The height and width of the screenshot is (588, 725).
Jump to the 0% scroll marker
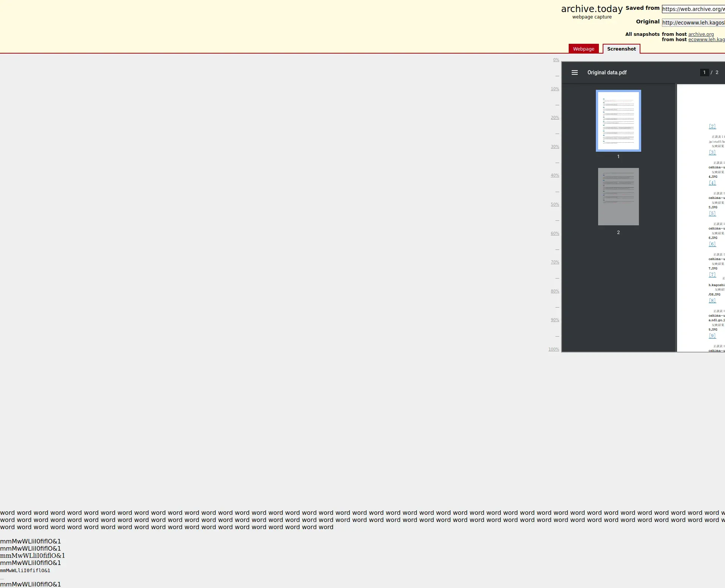pos(556,60)
